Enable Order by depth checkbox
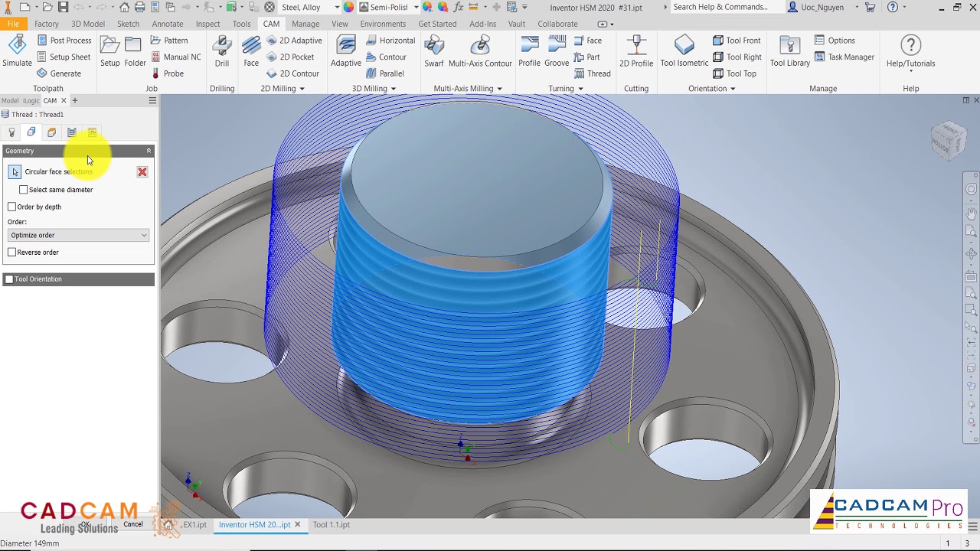This screenshot has width=980, height=551. [11, 207]
